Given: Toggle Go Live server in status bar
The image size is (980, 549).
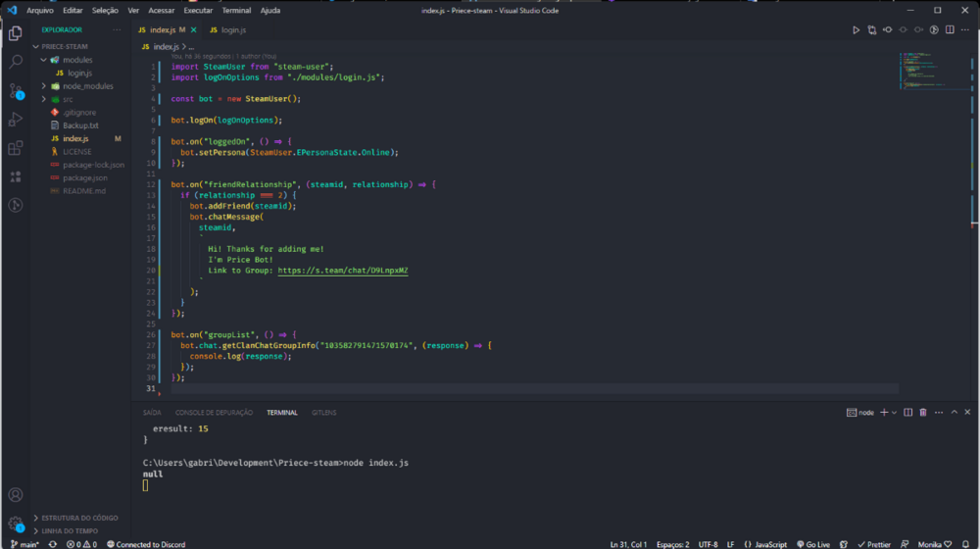Looking at the screenshot, I should tap(813, 544).
